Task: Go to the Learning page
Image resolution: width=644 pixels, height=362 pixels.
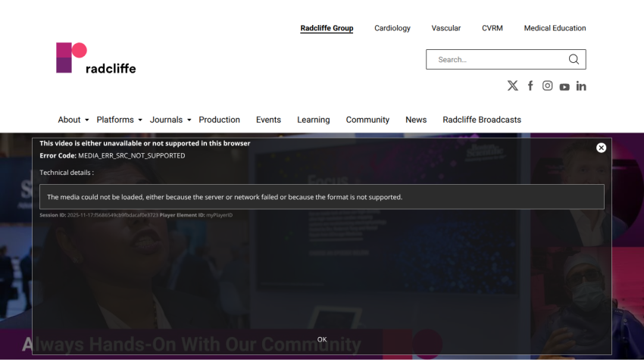Action: [314, 120]
